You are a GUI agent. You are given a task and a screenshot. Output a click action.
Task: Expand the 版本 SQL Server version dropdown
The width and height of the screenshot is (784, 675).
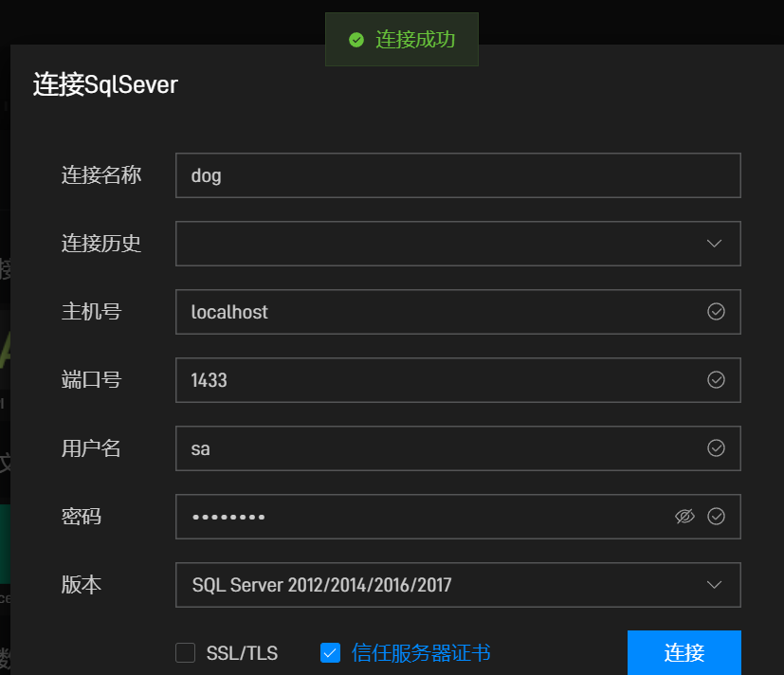(446, 585)
